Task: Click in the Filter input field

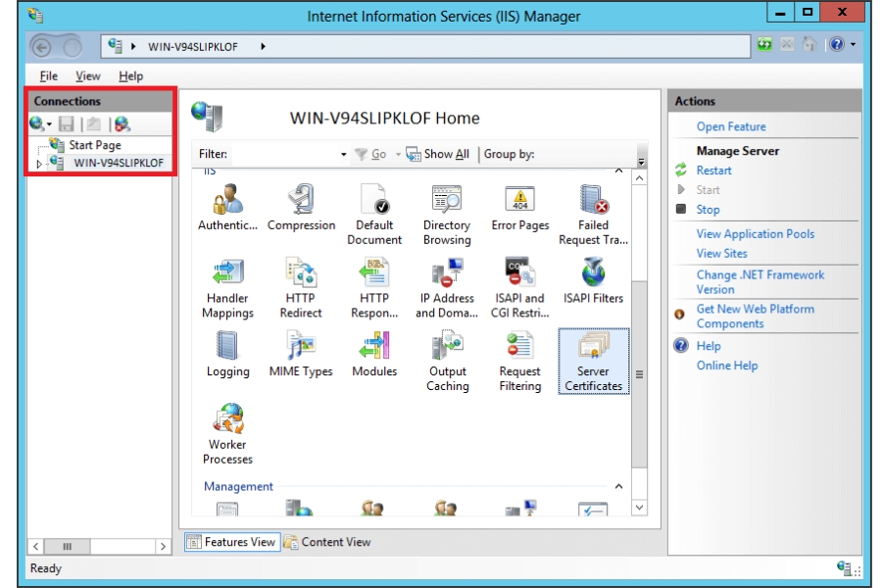Action: pos(284,154)
